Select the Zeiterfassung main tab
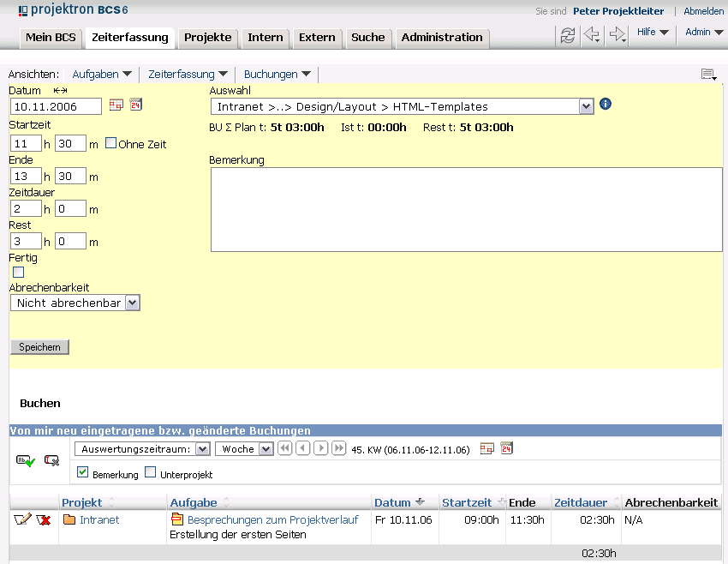This screenshot has width=728, height=564. [130, 38]
